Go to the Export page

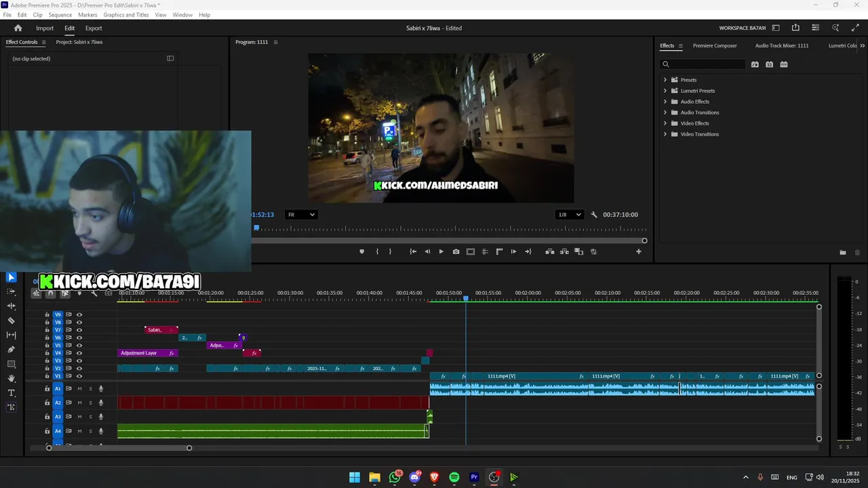(94, 28)
